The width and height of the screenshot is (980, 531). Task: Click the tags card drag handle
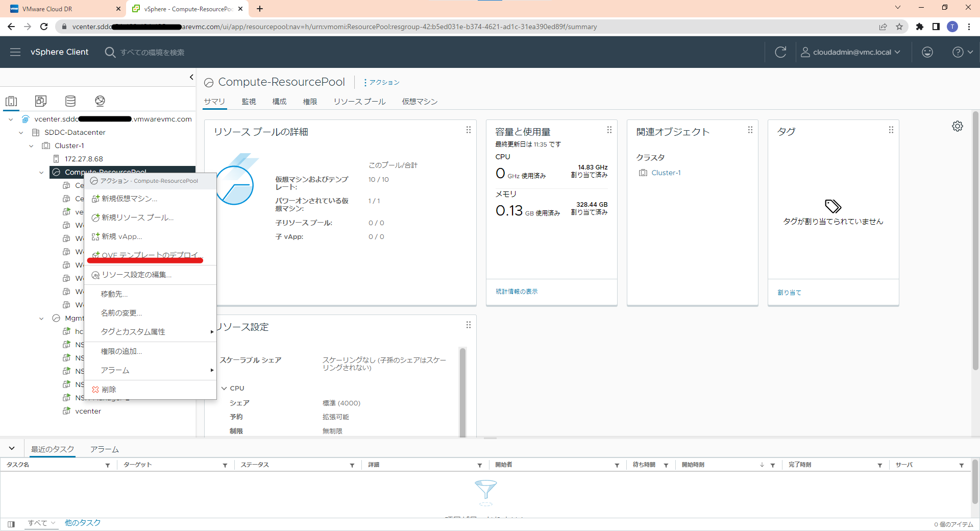coord(891,130)
